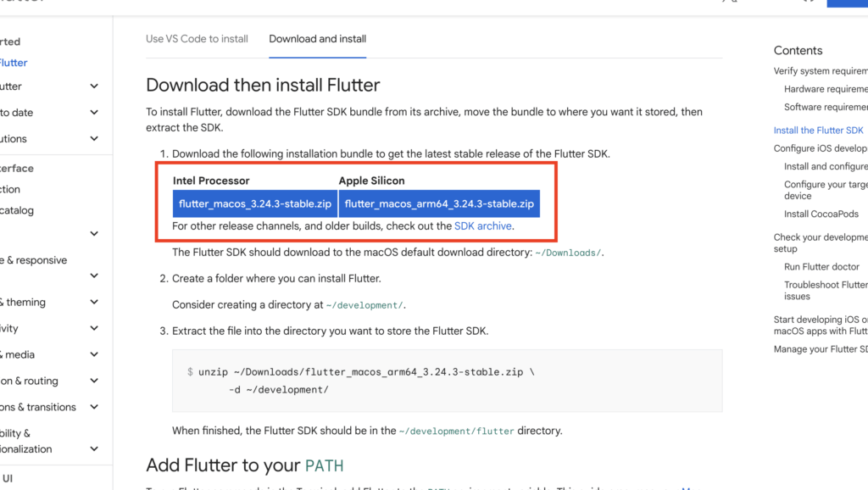Open the 'catalog' link in the sidebar
The image size is (868, 490).
[17, 210]
